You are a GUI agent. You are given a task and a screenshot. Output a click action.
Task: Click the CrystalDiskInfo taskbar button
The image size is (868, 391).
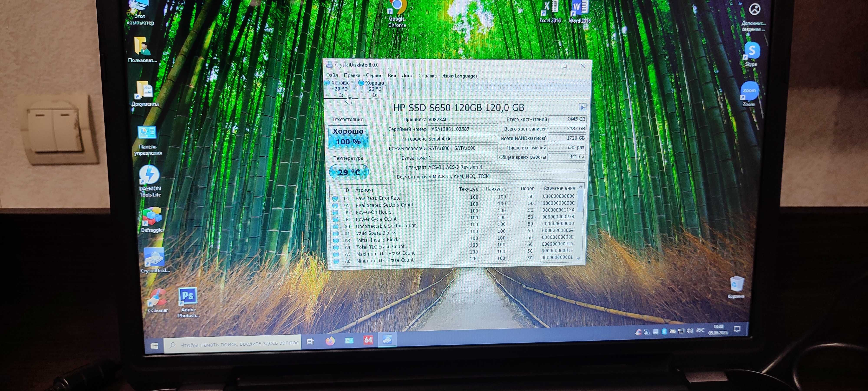(387, 340)
